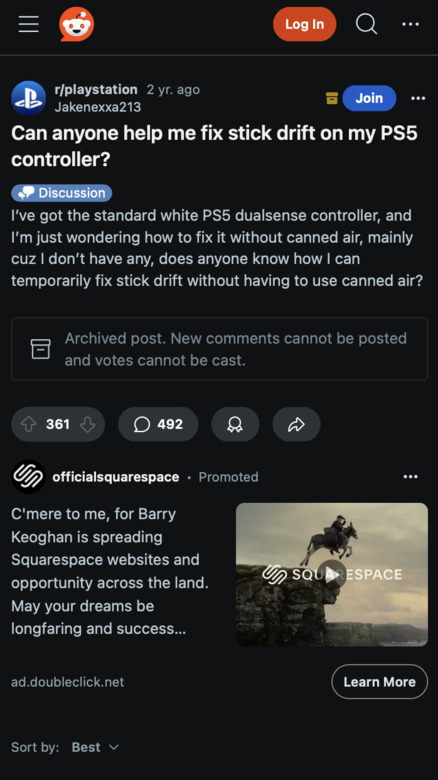Image resolution: width=438 pixels, height=780 pixels.
Task: Go to Reddit home via Snoo logo
Action: [77, 24]
